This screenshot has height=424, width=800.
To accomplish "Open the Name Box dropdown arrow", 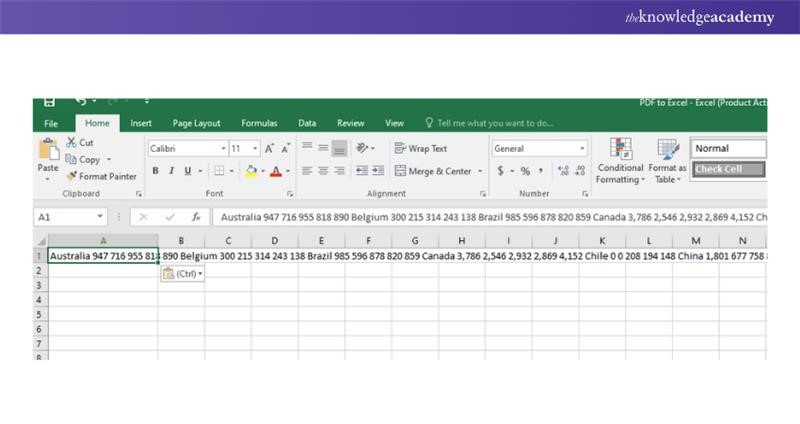I will [x=100, y=217].
